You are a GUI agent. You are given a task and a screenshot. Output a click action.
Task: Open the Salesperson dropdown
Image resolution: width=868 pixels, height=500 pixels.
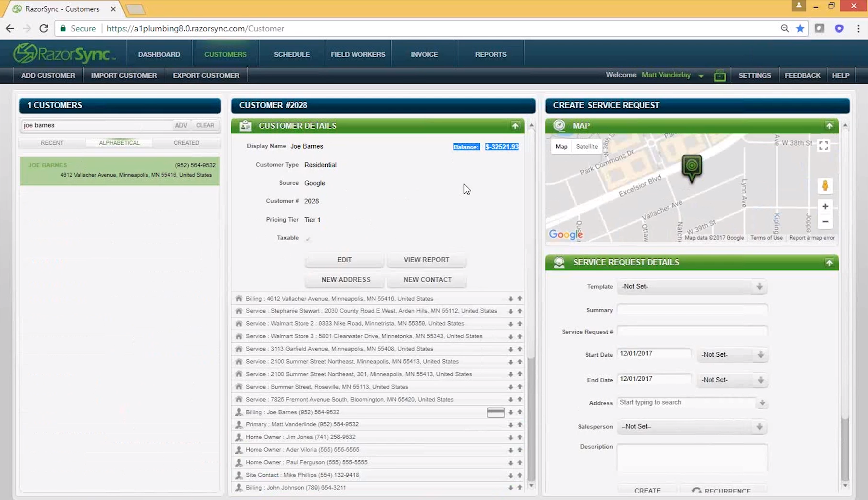[691, 426]
